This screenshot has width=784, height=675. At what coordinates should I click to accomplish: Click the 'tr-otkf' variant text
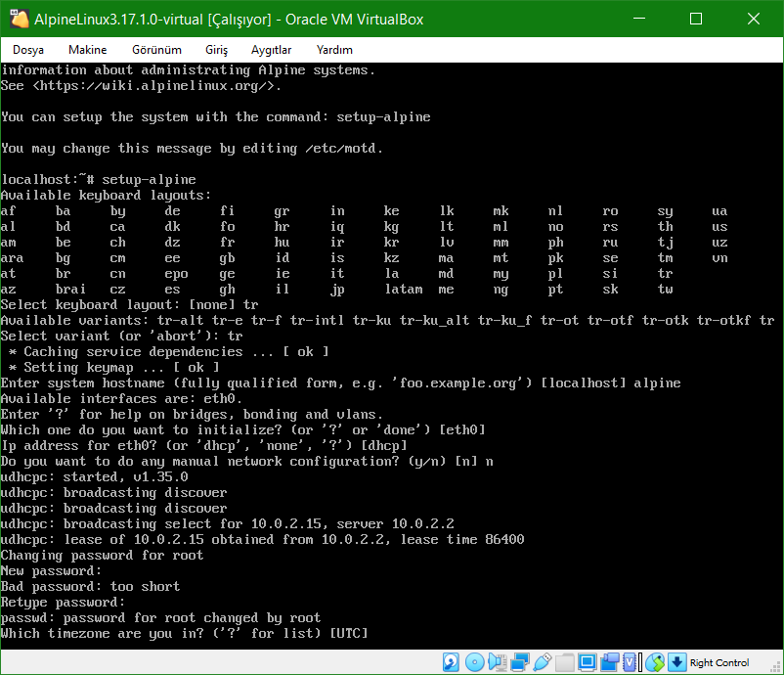click(723, 320)
